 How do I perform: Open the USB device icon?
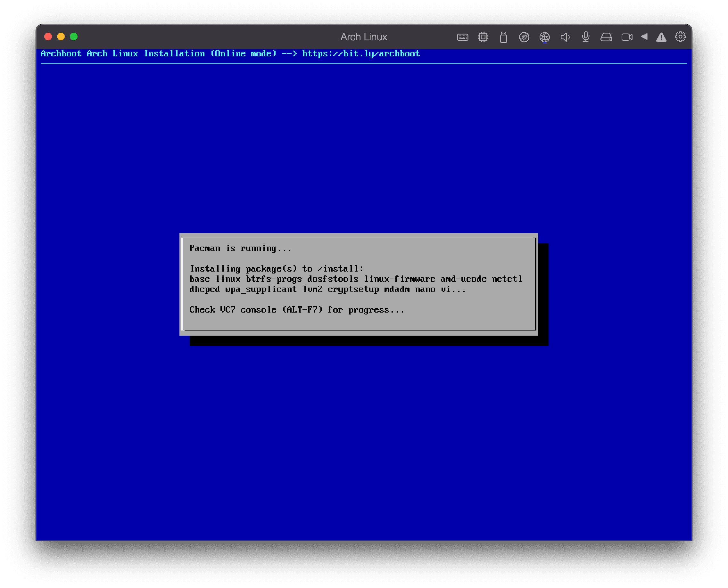pyautogui.click(x=503, y=37)
